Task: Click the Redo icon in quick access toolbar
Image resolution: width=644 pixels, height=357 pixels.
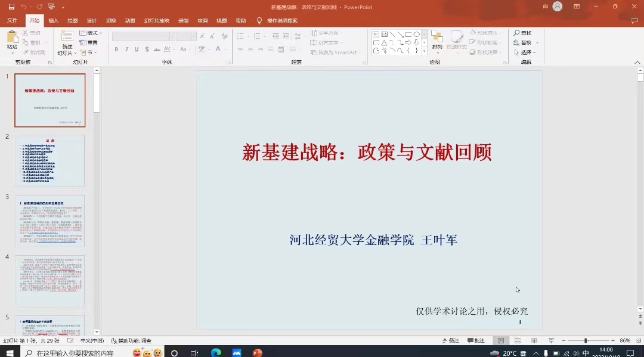Action: click(39, 7)
